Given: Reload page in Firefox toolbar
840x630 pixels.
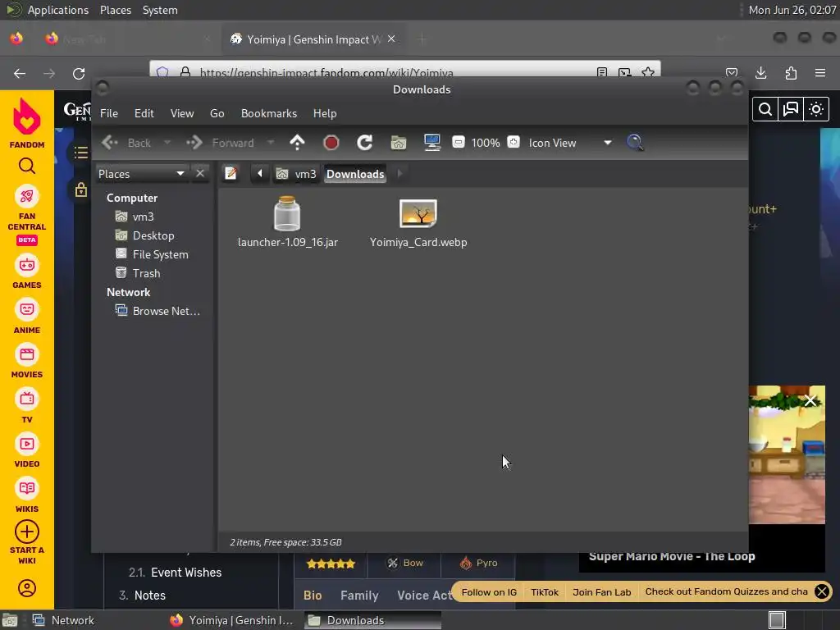Looking at the screenshot, I should [x=79, y=73].
